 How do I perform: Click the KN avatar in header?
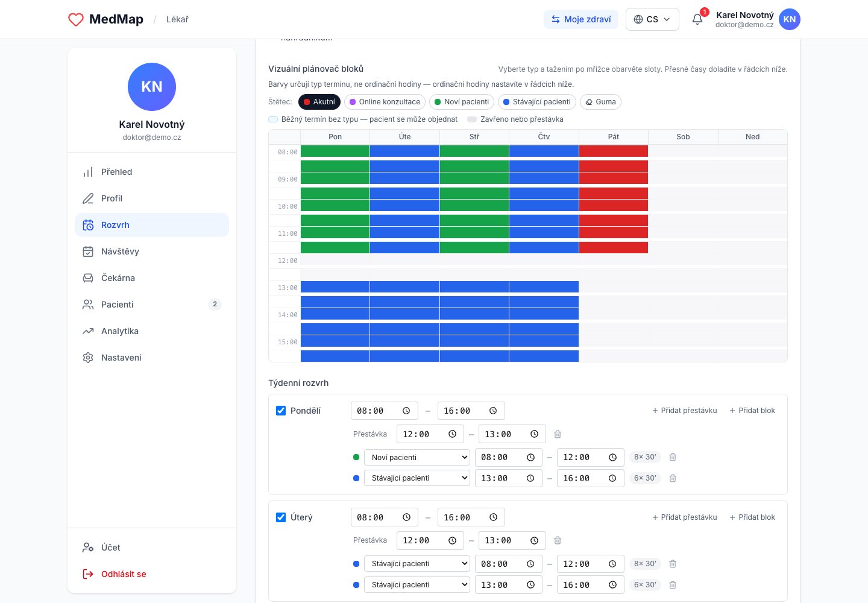(790, 19)
